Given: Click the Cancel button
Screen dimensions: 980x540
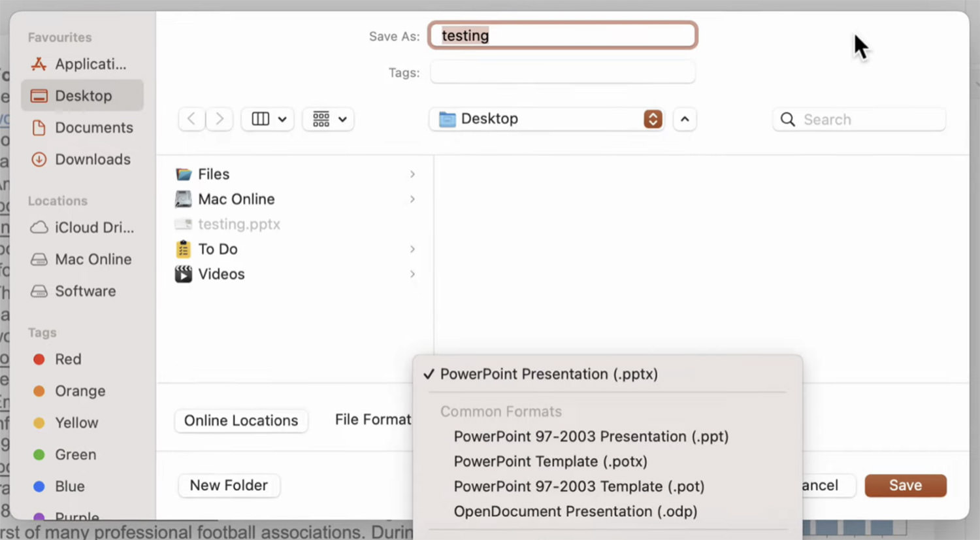Looking at the screenshot, I should [828, 485].
